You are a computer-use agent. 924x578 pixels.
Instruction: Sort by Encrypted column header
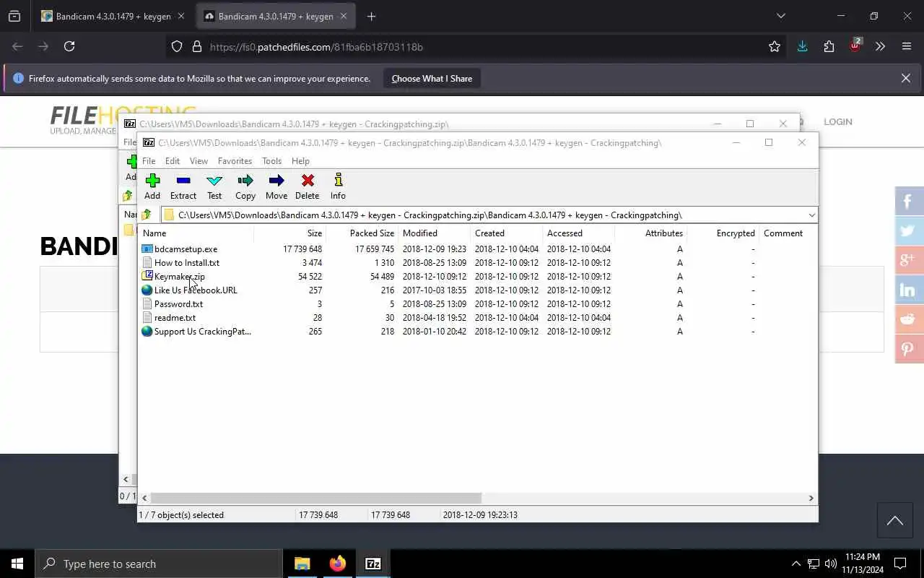[x=723, y=233]
